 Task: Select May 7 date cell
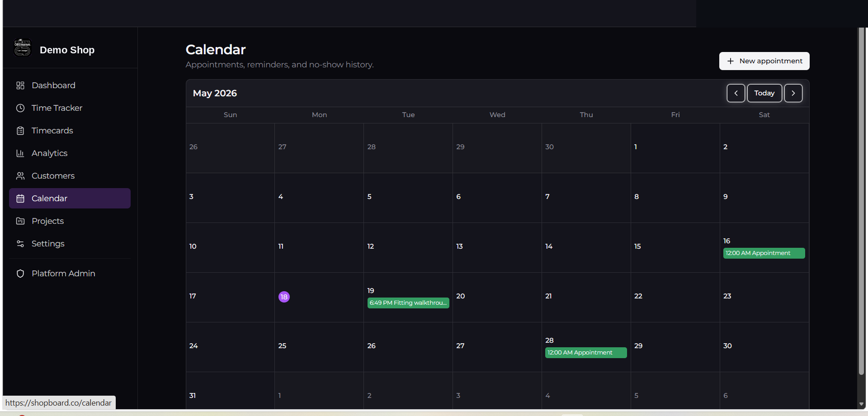pos(586,198)
